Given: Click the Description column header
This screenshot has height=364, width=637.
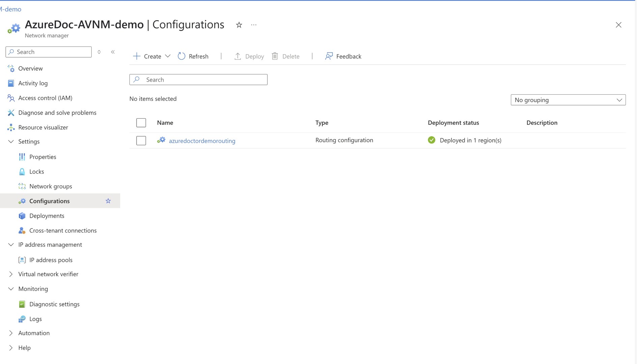Looking at the screenshot, I should [542, 123].
